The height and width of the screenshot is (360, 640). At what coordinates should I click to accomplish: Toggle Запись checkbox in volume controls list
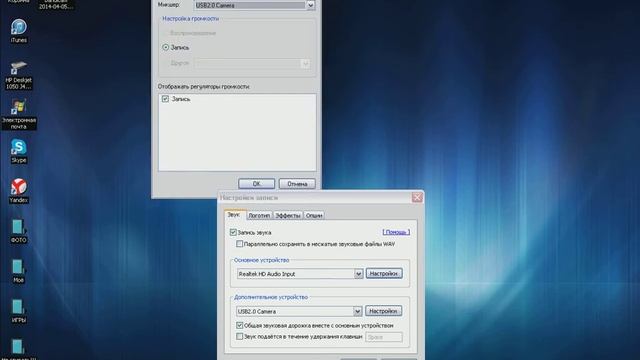pos(165,99)
